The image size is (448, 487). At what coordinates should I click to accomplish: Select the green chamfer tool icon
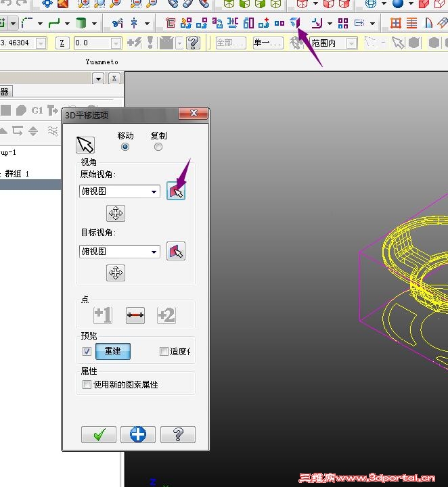[54, 23]
